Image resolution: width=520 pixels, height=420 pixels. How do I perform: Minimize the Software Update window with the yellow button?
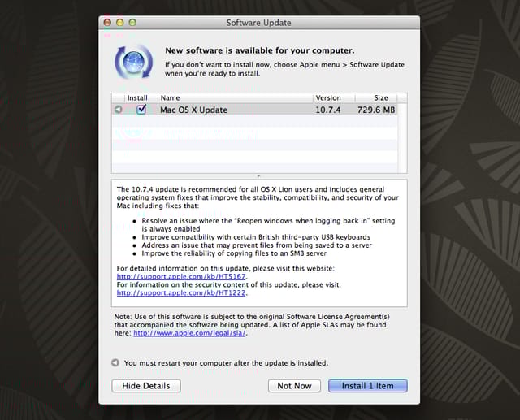coord(120,23)
